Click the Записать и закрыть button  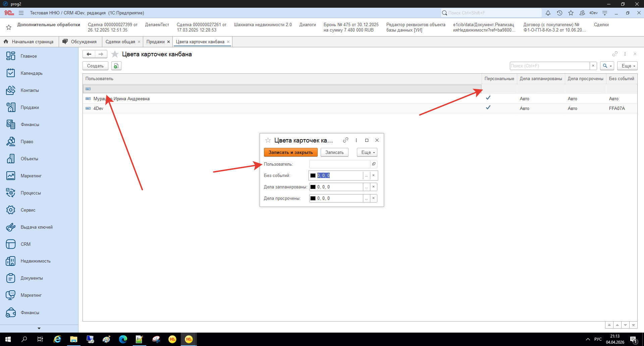click(x=290, y=152)
